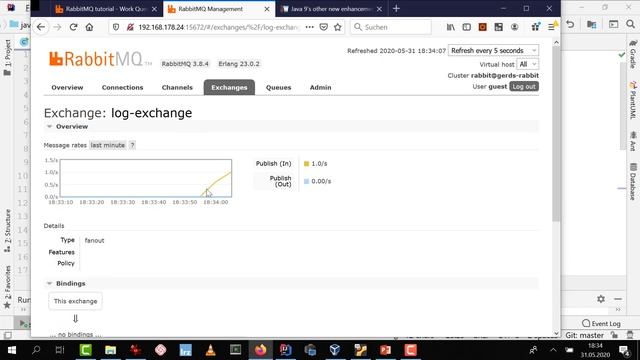The width and height of the screenshot is (640, 360).
Task: Open File Explorer from taskbar
Action: [111, 350]
